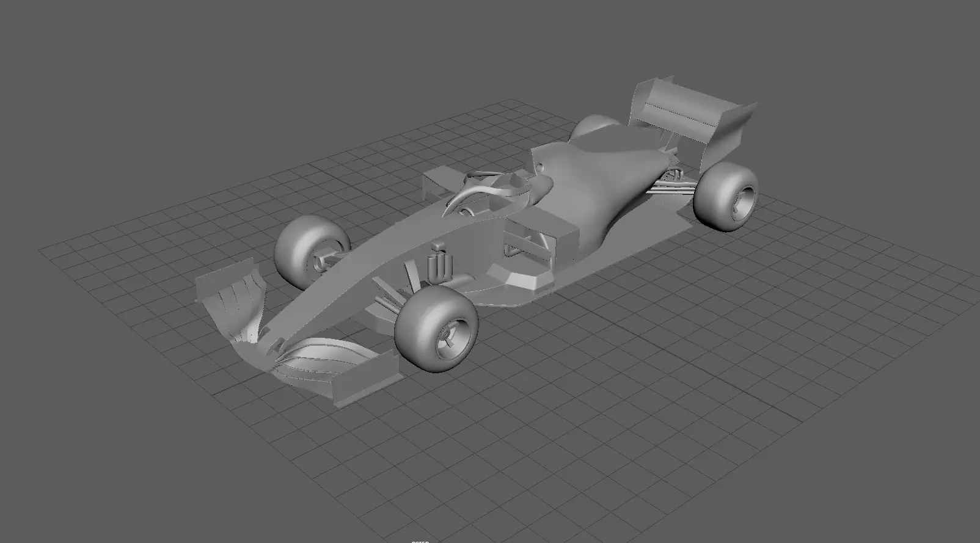Select the halo bar over the cockpit
This screenshot has height=543, width=980.
[x=489, y=191]
